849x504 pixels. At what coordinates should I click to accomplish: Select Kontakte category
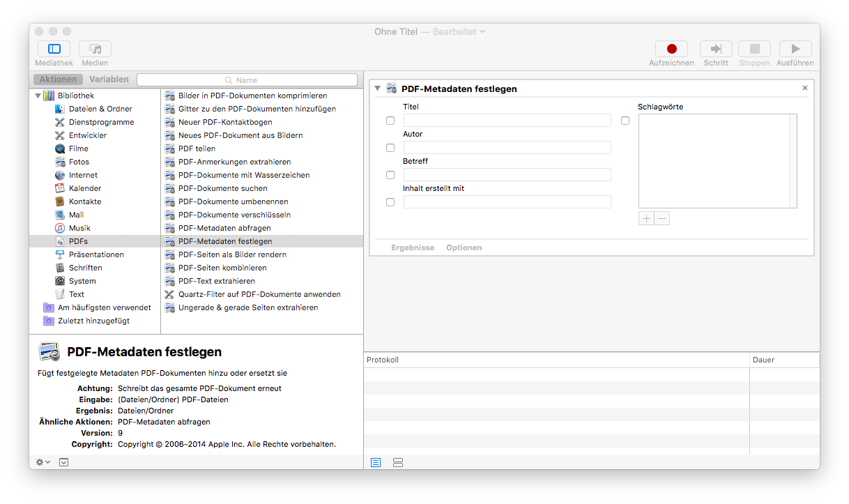tap(85, 201)
